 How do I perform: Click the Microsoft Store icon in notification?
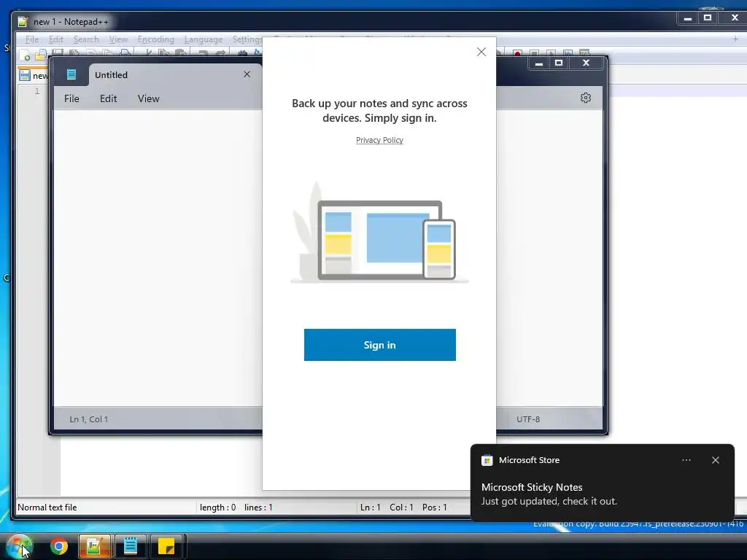point(487,461)
